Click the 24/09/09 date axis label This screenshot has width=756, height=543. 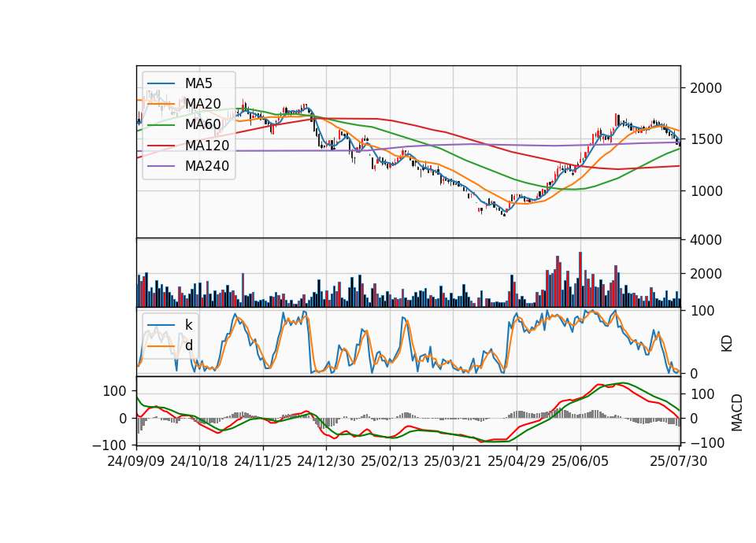click(136, 461)
